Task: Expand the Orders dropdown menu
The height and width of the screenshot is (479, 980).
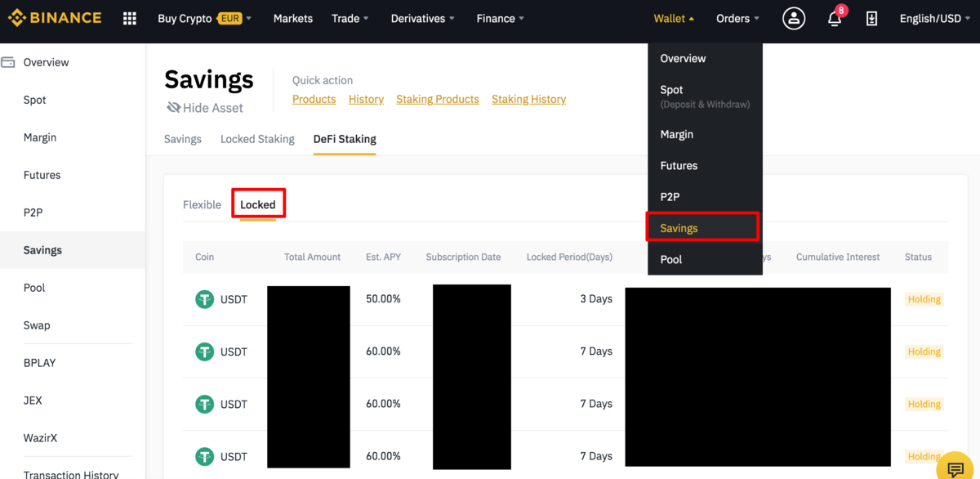Action: point(737,18)
